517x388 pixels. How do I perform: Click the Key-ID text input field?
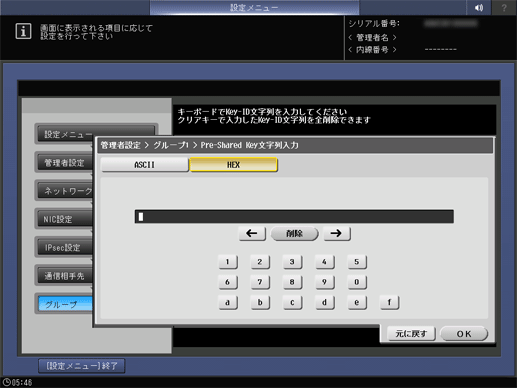pos(294,216)
